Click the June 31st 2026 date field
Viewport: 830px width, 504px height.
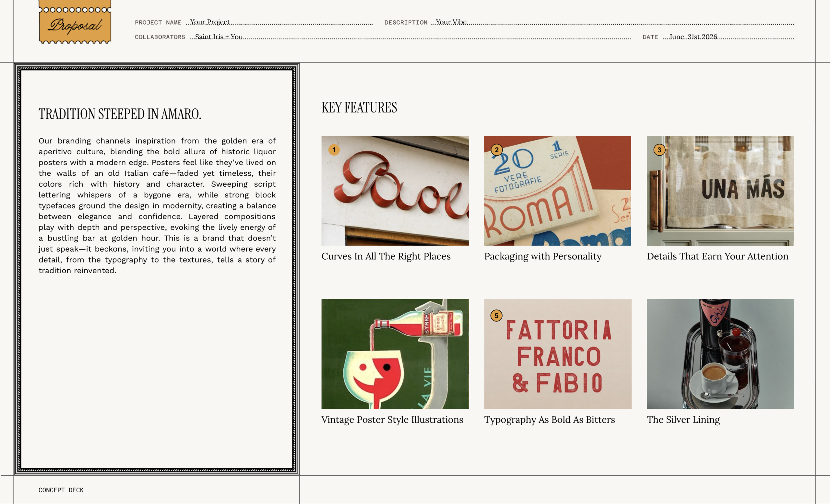coord(728,37)
